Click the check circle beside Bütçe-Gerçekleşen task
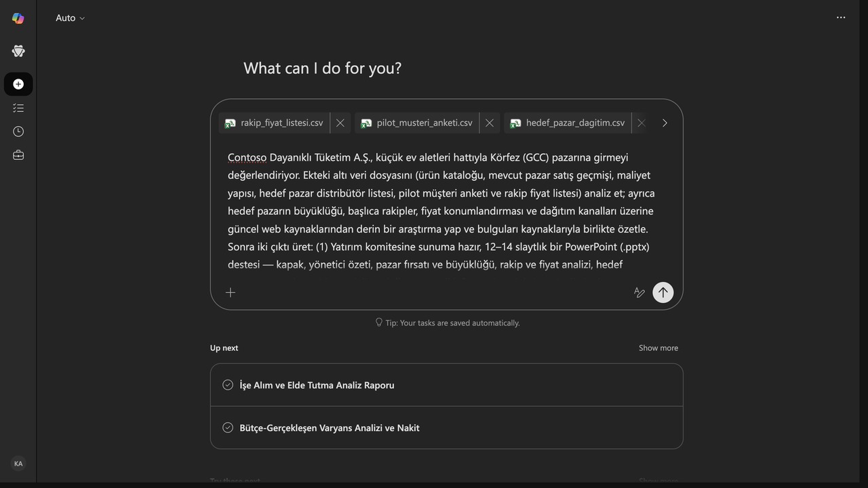Image resolution: width=868 pixels, height=488 pixels. pos(228,428)
